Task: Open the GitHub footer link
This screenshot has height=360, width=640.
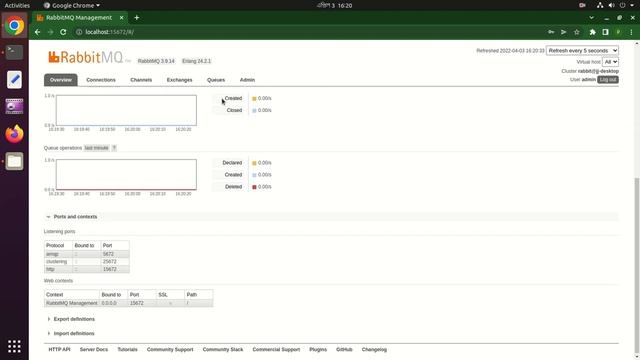Action: tap(344, 350)
